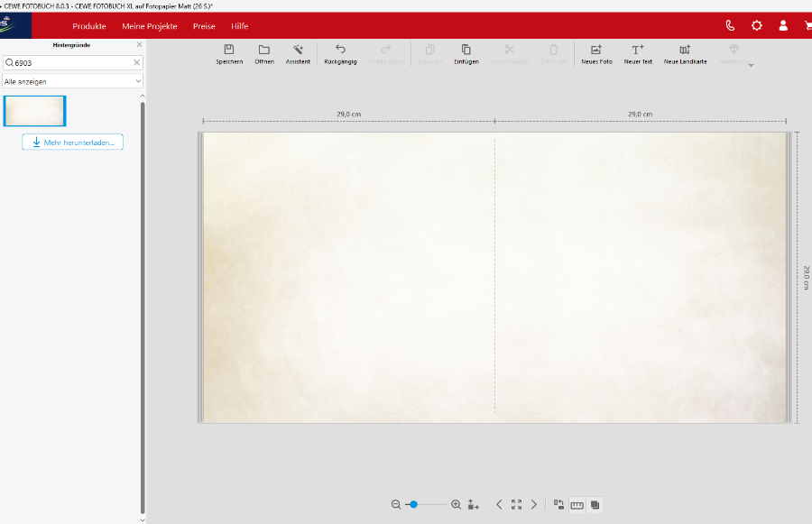
Task: Toggle the ruler display button
Action: (577, 505)
